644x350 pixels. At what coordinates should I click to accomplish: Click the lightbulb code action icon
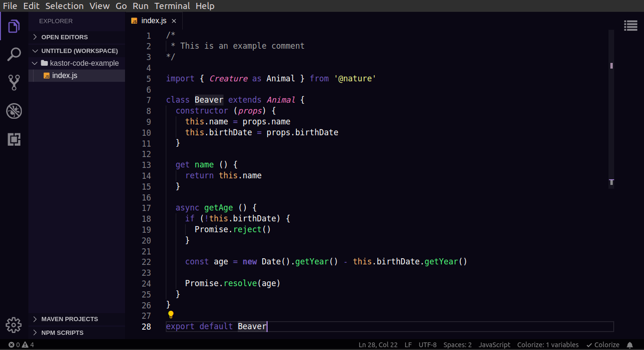click(x=171, y=315)
